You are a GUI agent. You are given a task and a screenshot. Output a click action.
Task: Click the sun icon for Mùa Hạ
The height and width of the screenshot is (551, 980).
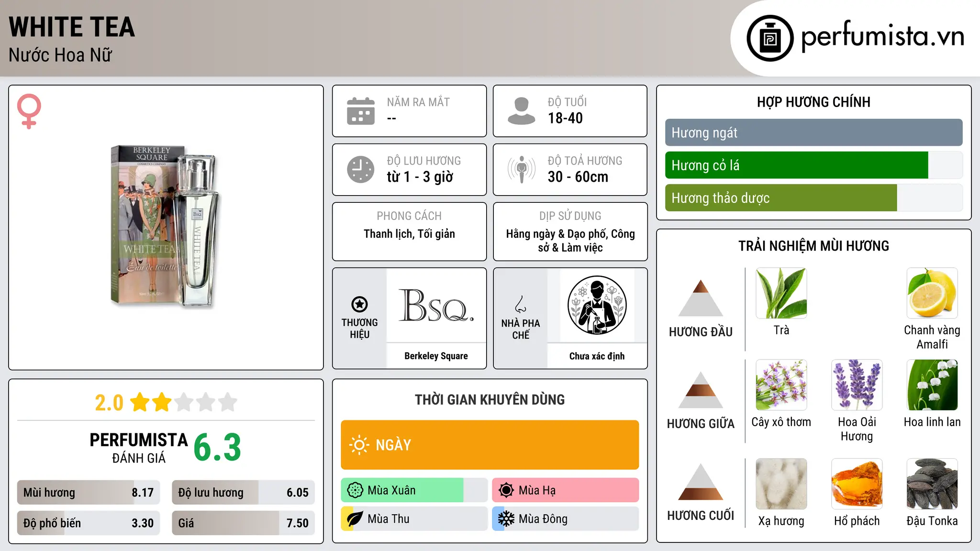[506, 490]
